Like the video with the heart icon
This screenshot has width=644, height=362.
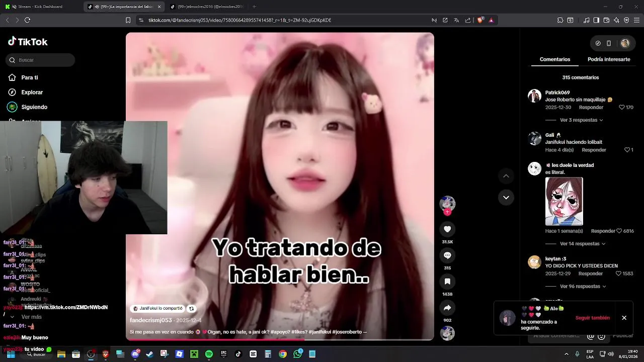point(447,229)
